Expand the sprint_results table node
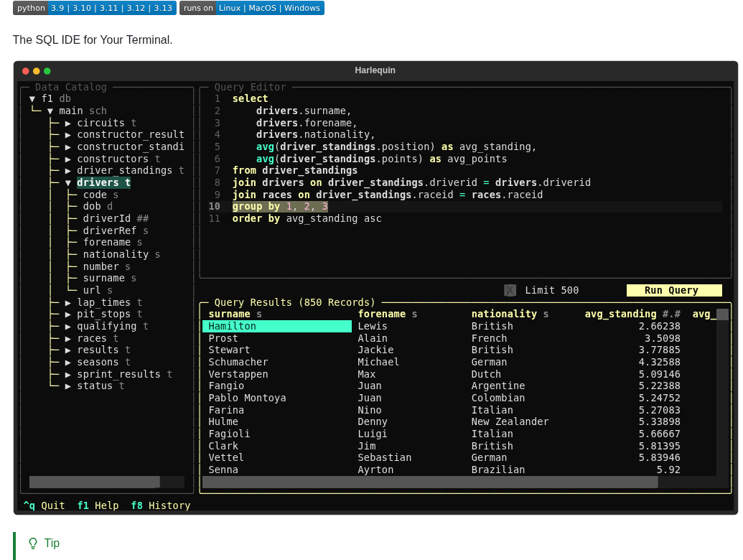The height and width of the screenshot is (560, 743). click(x=68, y=374)
